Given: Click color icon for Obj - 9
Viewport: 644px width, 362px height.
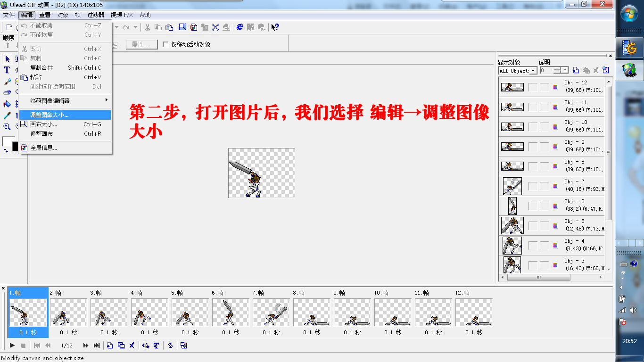Looking at the screenshot, I should coord(555,147).
